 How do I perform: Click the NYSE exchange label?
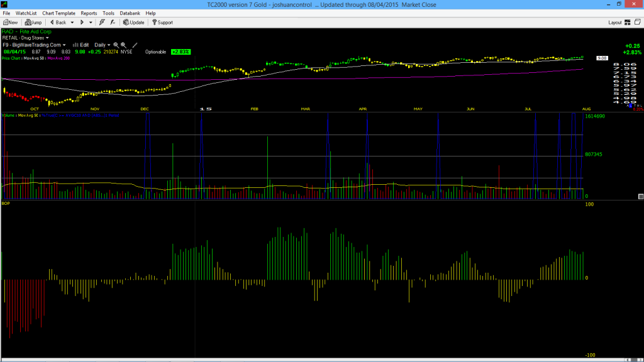(x=126, y=52)
